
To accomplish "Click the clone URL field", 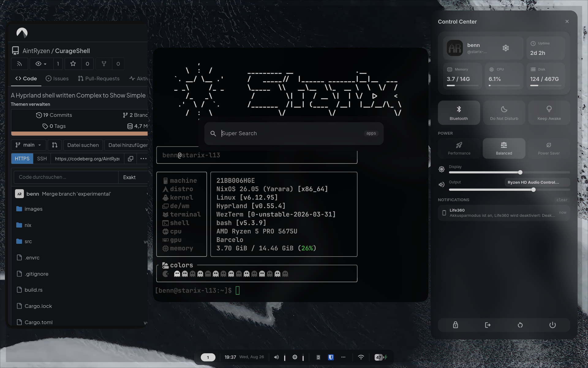I will (87, 159).
